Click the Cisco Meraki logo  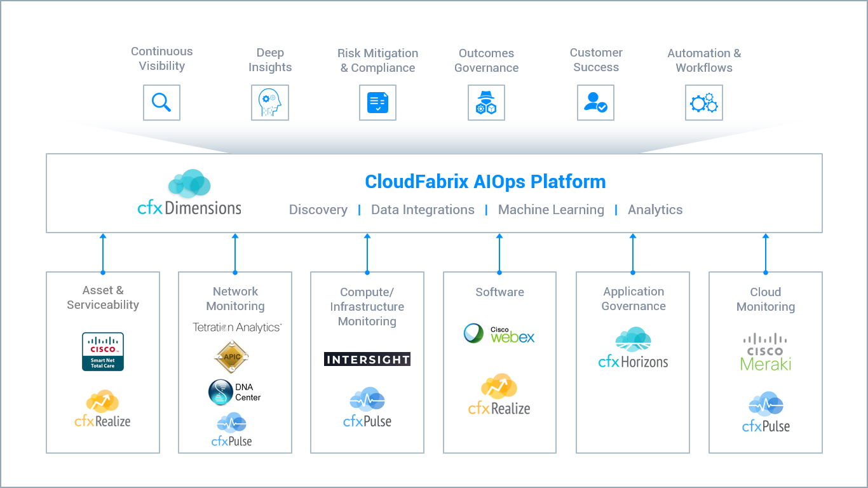click(x=765, y=352)
